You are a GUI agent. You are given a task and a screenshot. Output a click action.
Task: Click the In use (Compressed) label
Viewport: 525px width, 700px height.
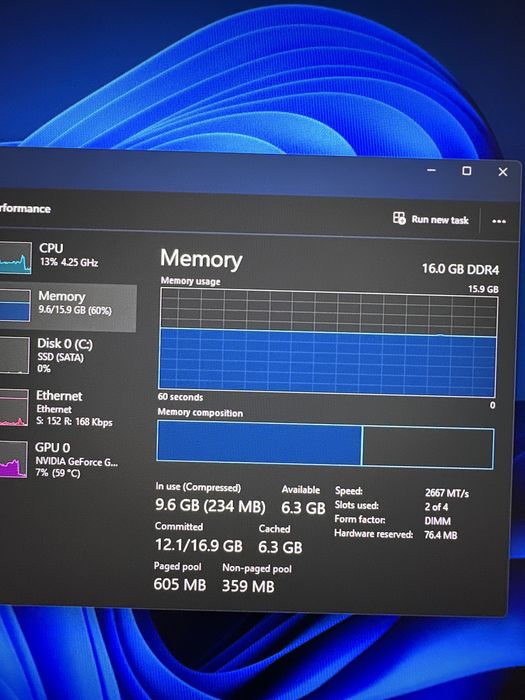pos(198,487)
